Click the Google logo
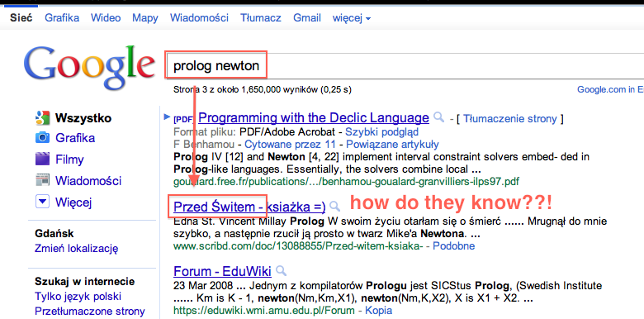 point(89,67)
